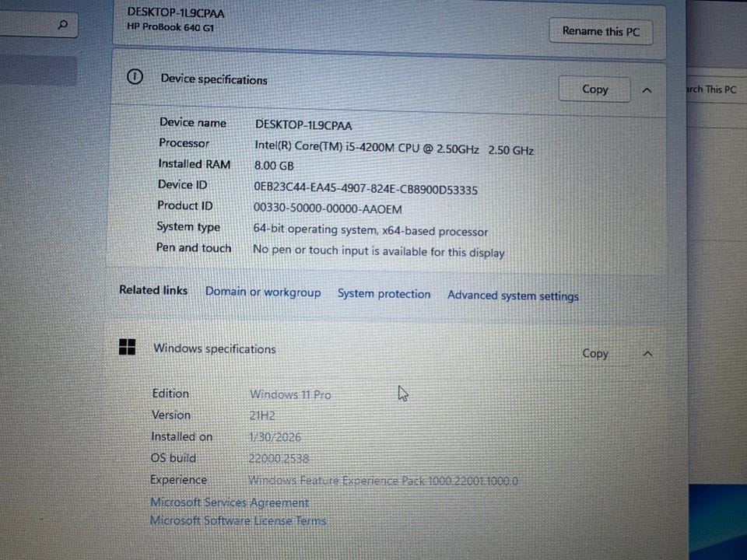Open System protection link
This screenshot has height=560, width=747.
pyautogui.click(x=384, y=294)
